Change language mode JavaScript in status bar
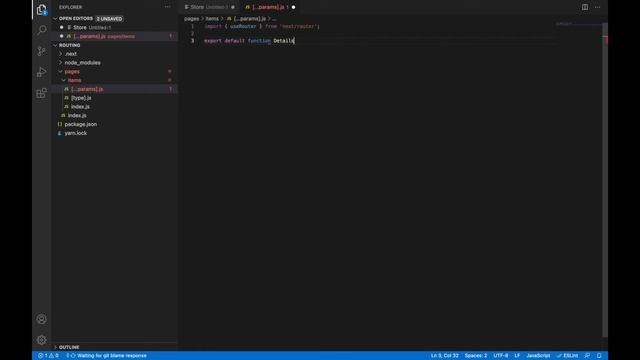640x360 pixels. coord(538,356)
